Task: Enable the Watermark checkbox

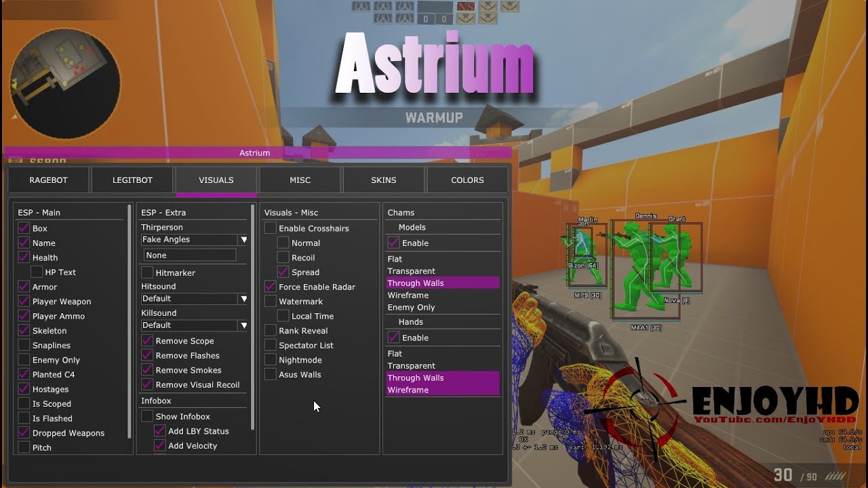Action: click(x=271, y=302)
